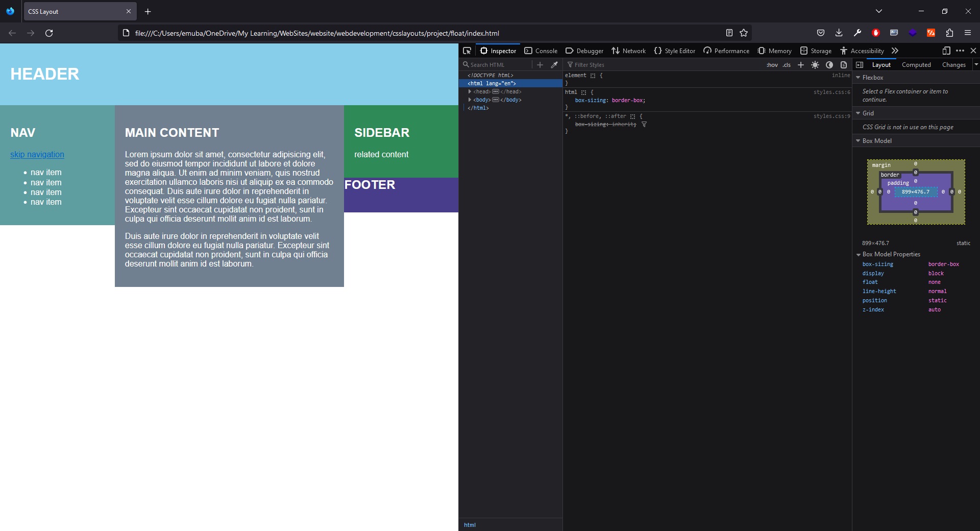Click the skip navigation link
980x531 pixels.
click(37, 155)
